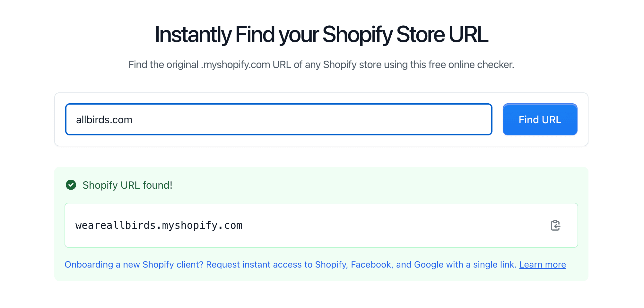The width and height of the screenshot is (644, 308).
Task: Click the word "original" in the subtitle
Action: [x=182, y=64]
